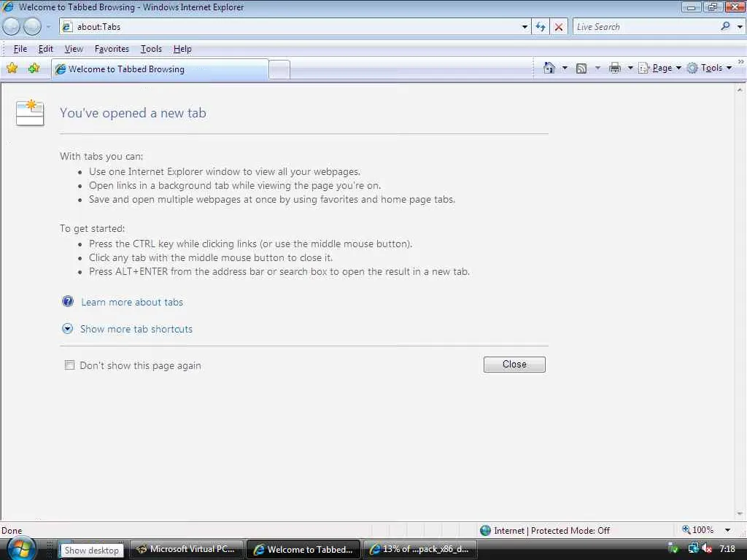Viewport: 747px width, 560px height.
Task: Expand the Feeds dropdown arrow
Action: coord(597,68)
